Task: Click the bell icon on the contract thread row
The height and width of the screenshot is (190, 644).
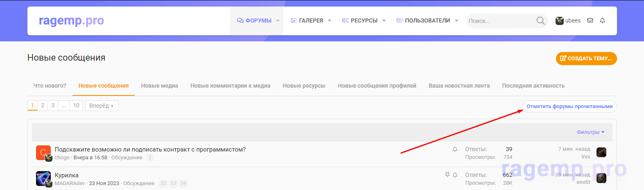Action: click(x=455, y=149)
